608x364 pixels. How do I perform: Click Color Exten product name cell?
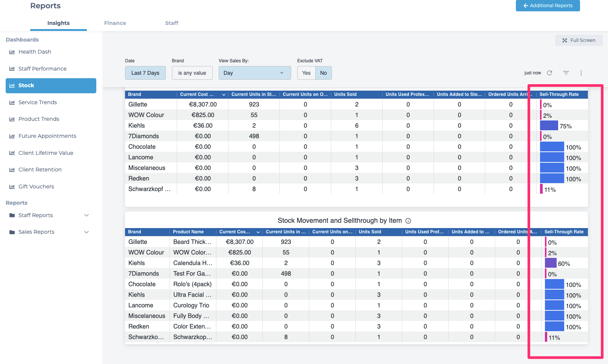(x=192, y=327)
